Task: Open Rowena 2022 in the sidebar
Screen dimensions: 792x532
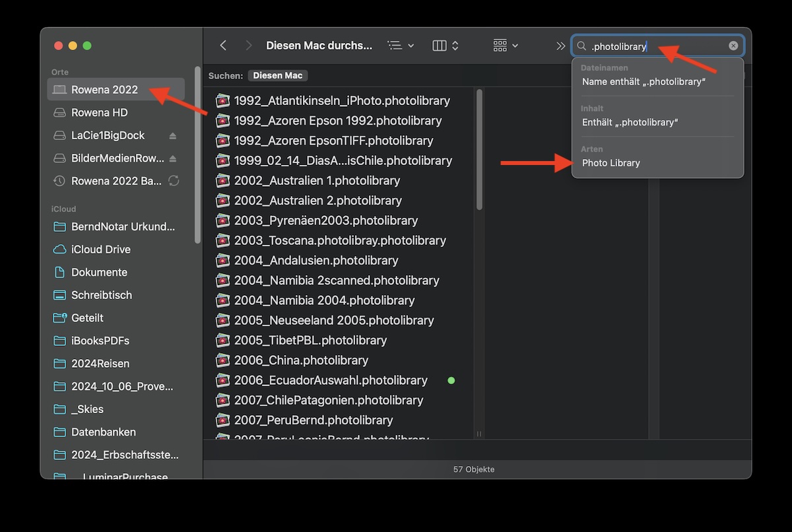Action: click(x=115, y=90)
